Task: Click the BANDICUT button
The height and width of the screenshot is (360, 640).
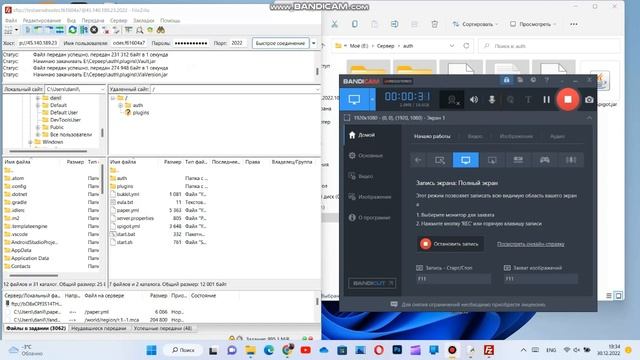Action: coord(372,283)
